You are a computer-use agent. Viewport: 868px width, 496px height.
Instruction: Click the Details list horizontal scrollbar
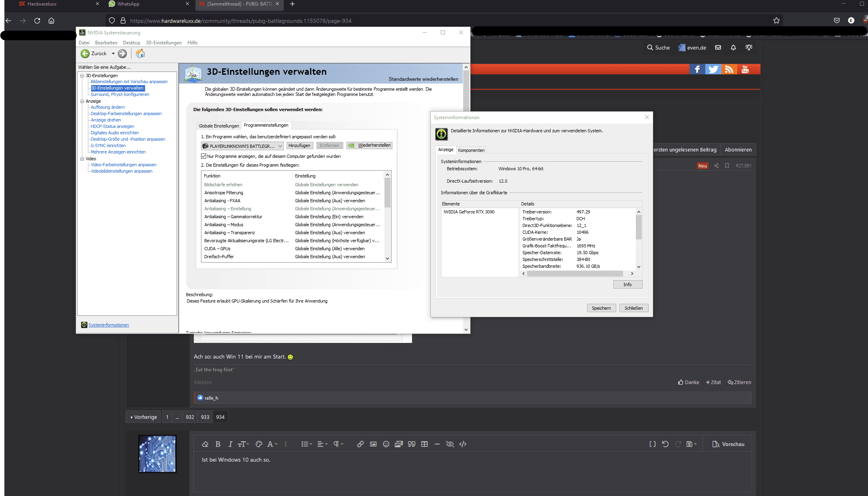[x=577, y=274]
